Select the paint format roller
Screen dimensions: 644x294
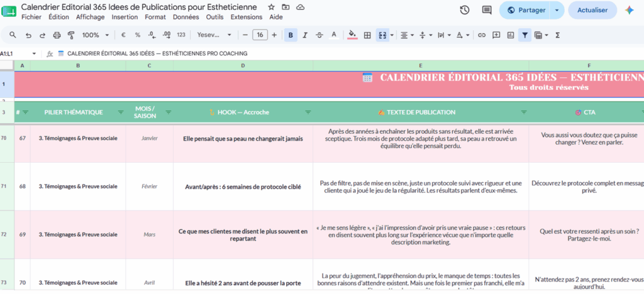pyautogui.click(x=71, y=35)
